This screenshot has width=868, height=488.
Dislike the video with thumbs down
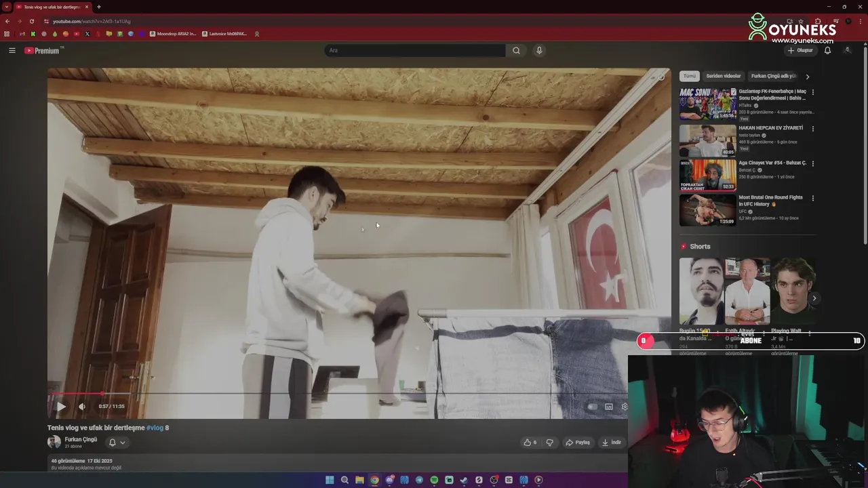point(550,443)
